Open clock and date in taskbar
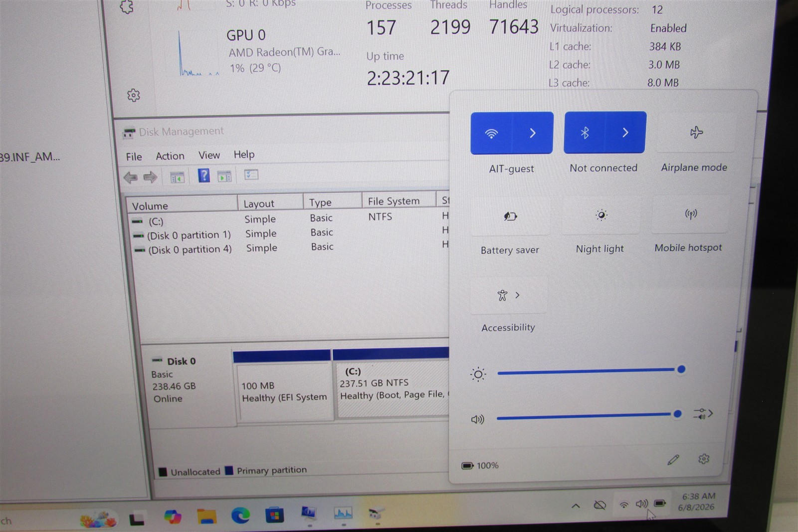Viewport: 798px width, 532px height. coord(698,502)
